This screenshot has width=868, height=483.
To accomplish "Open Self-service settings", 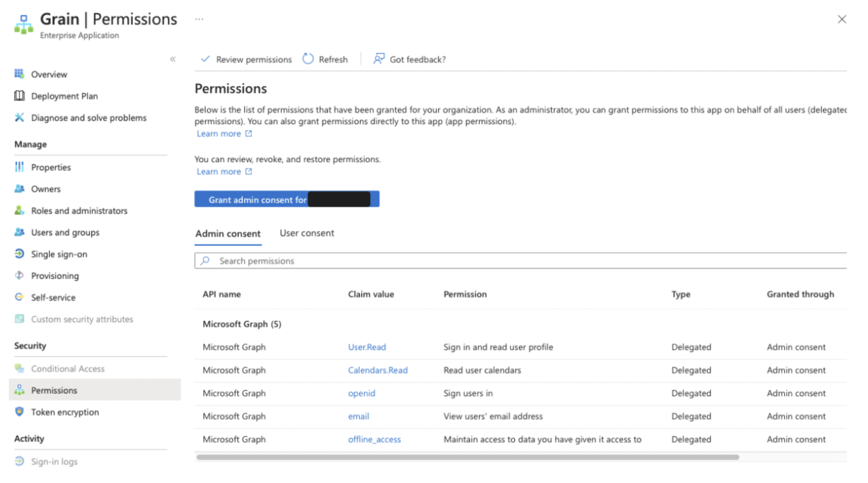I will [x=53, y=297].
